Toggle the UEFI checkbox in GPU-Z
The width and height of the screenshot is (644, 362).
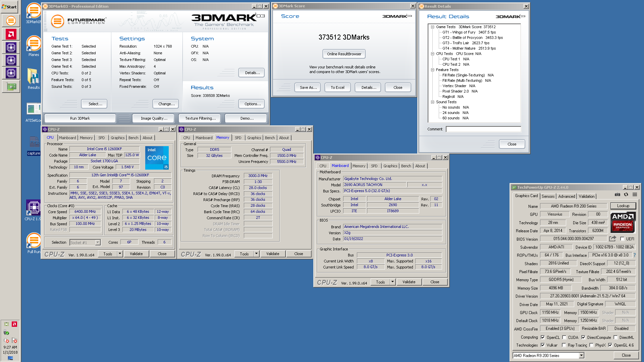coord(623,239)
